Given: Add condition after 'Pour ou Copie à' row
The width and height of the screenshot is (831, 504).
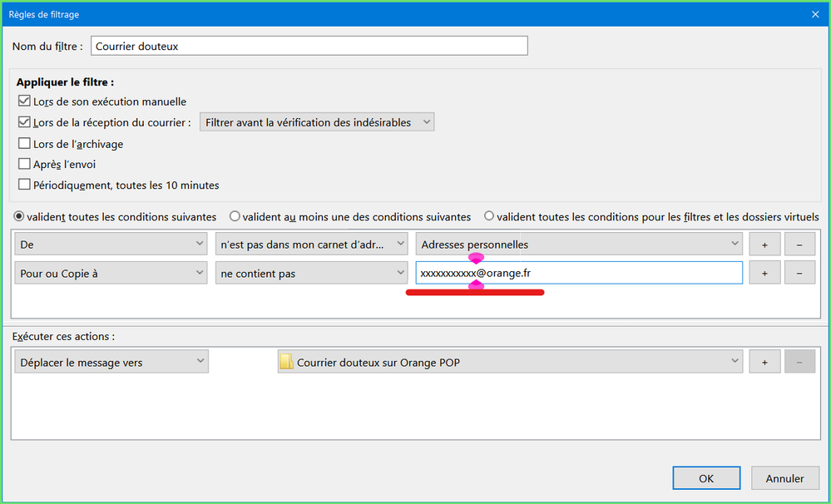Looking at the screenshot, I should coord(764,273).
